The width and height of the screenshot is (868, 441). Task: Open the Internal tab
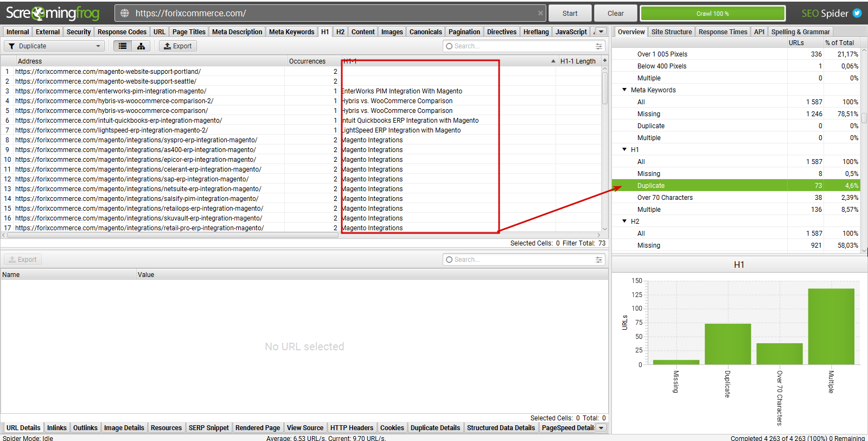pyautogui.click(x=18, y=31)
